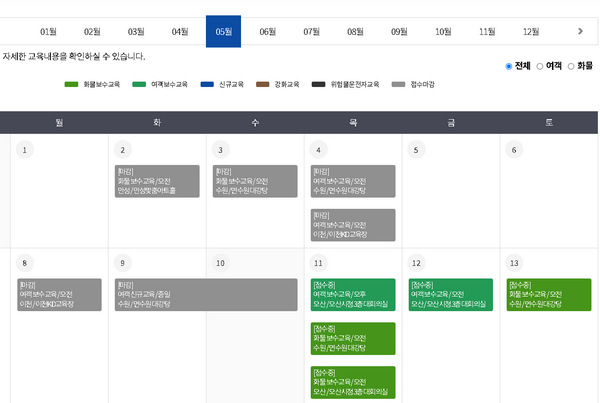
Task: Click date number 1 in calendar
Action: (24, 150)
